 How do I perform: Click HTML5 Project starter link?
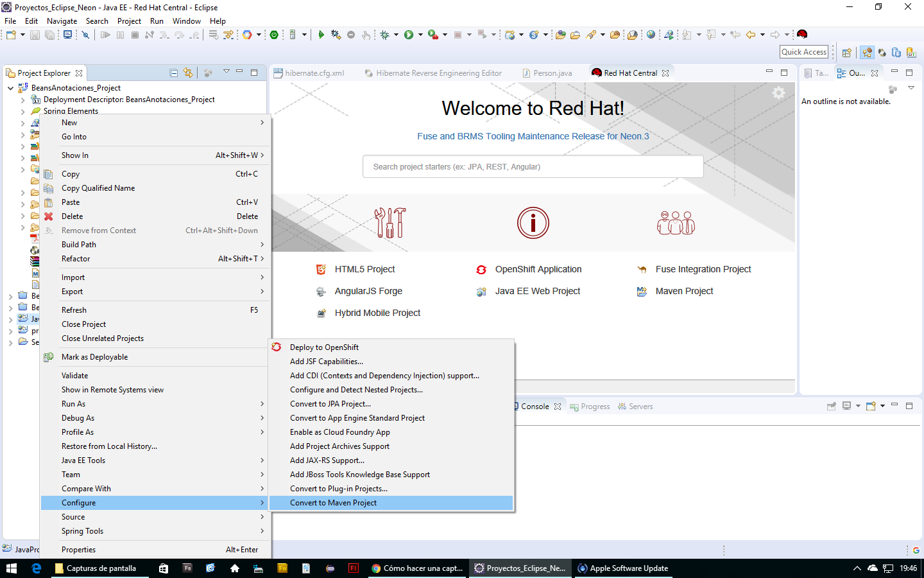364,269
